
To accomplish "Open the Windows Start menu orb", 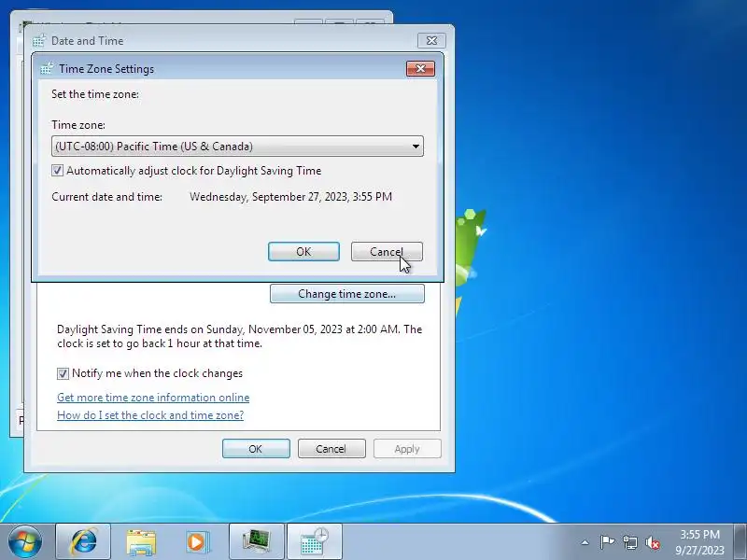I will point(24,541).
